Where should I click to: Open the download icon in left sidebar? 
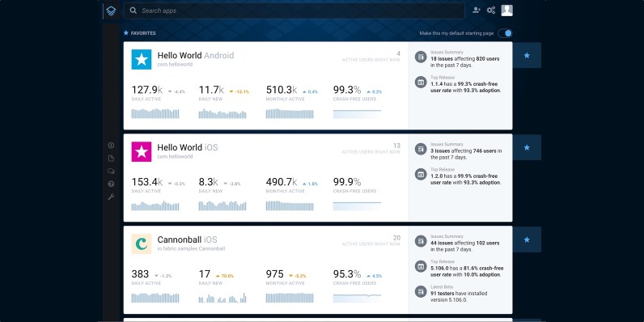pyautogui.click(x=111, y=146)
